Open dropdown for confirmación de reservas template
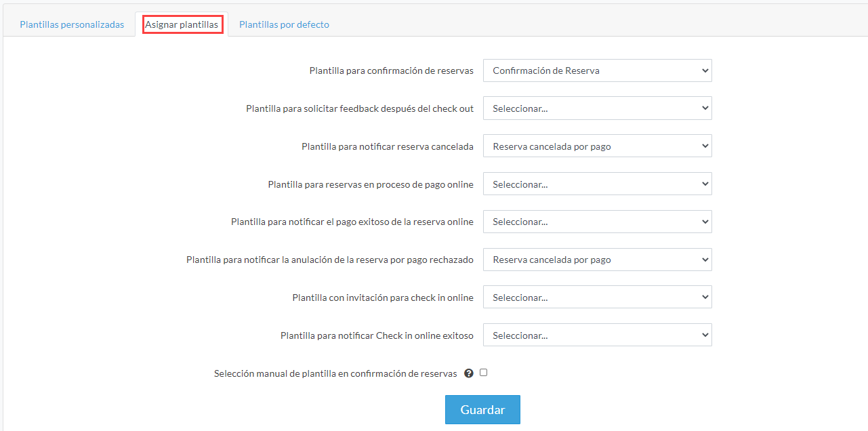 click(597, 70)
